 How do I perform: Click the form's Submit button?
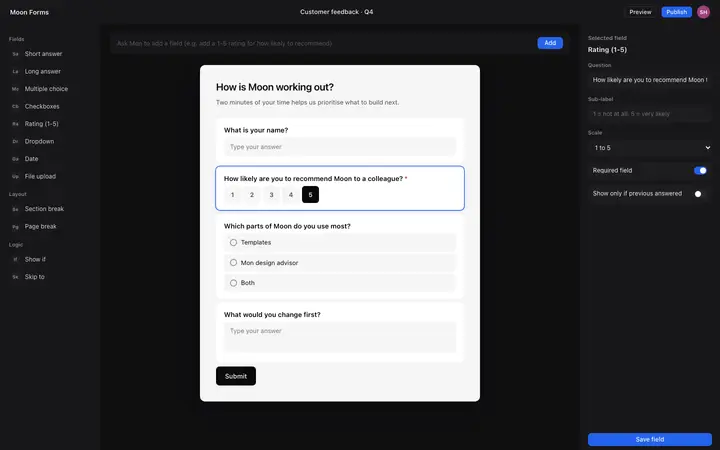236,376
